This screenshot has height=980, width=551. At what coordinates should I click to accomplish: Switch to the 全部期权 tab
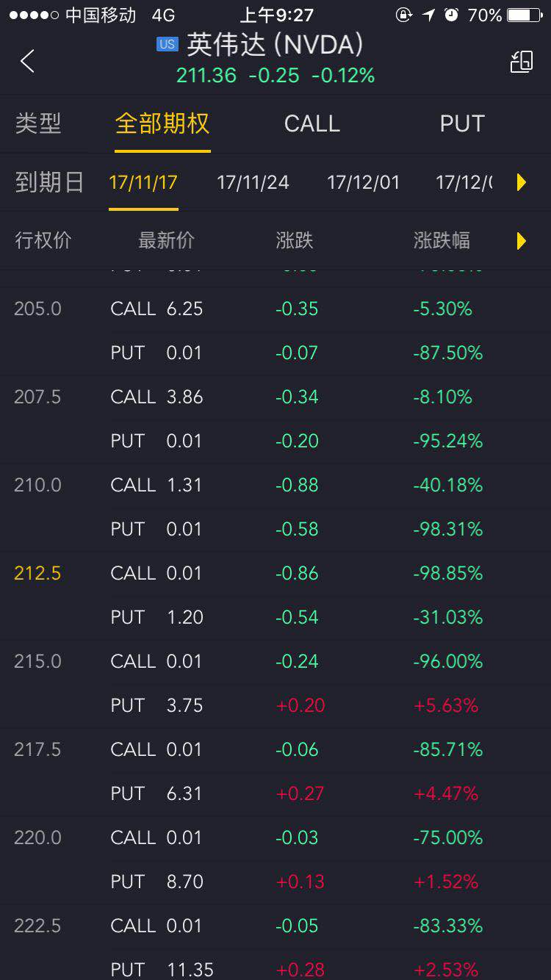click(x=162, y=123)
